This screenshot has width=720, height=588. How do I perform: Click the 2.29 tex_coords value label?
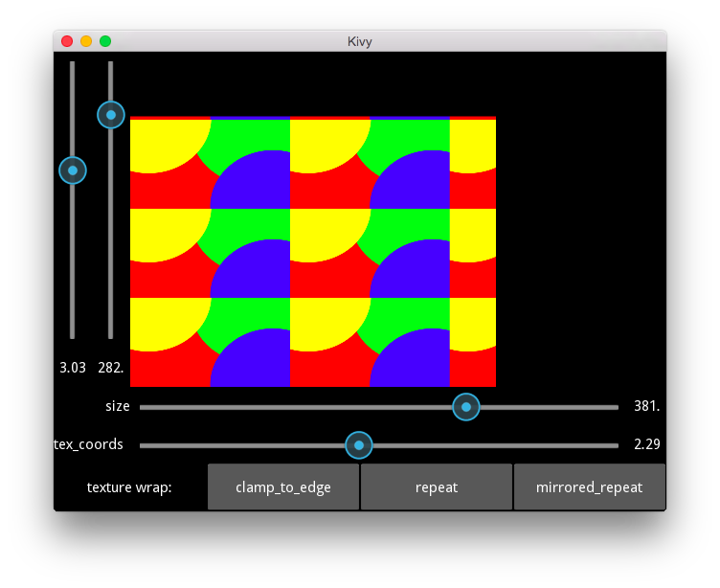pos(647,444)
